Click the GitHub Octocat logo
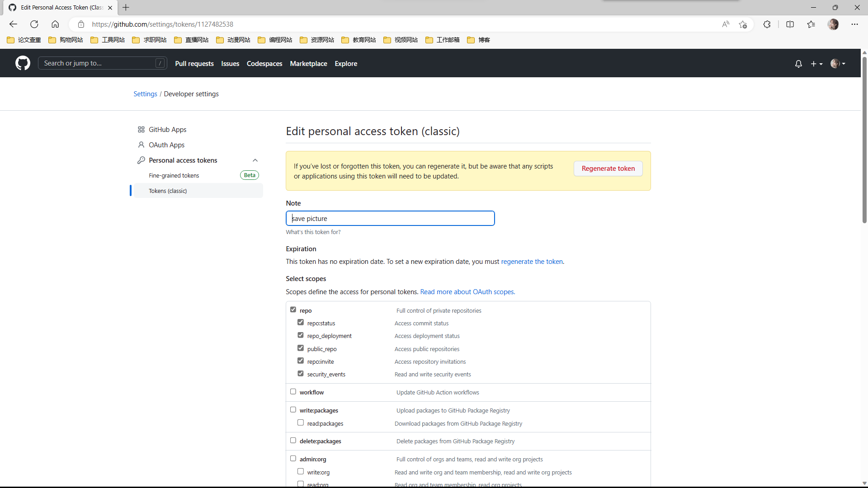 coord(23,63)
